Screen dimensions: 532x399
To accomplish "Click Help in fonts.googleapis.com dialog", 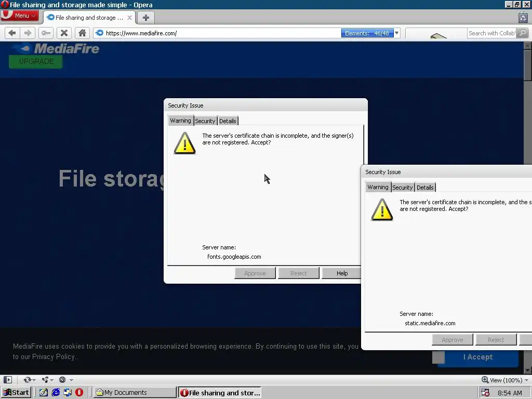I will (341, 273).
